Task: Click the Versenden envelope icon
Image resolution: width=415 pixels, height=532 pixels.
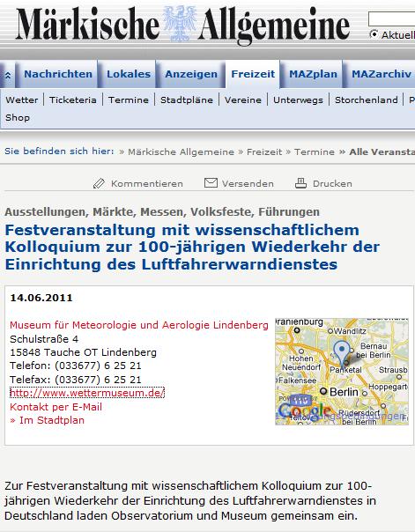Action: coord(211,183)
